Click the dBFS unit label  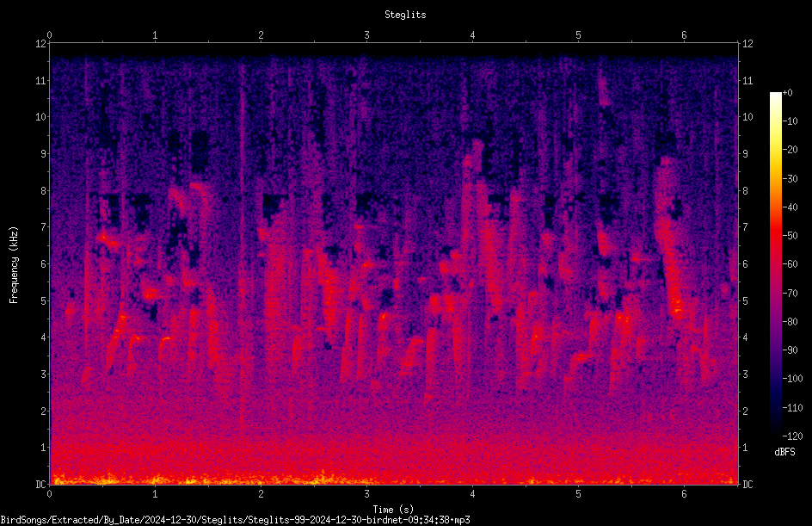(784, 452)
